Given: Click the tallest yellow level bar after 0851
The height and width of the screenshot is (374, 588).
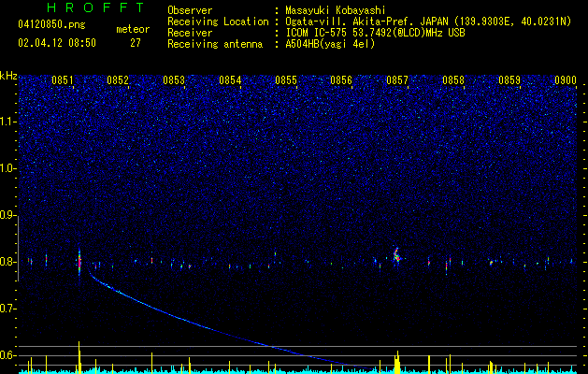Looking at the screenshot, I should tap(79, 357).
